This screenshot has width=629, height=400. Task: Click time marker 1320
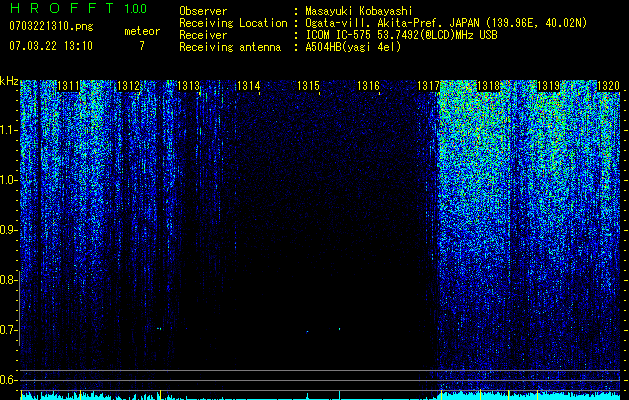[x=609, y=86]
